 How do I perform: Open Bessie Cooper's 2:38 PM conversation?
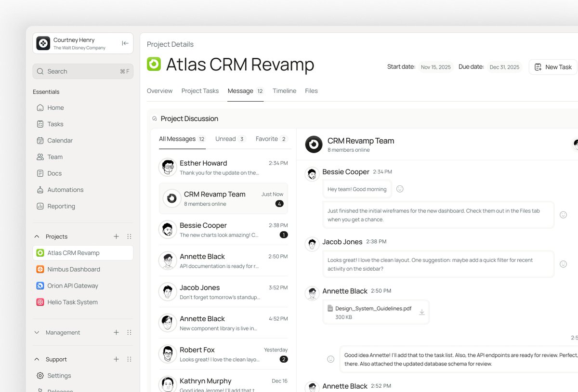(x=223, y=230)
